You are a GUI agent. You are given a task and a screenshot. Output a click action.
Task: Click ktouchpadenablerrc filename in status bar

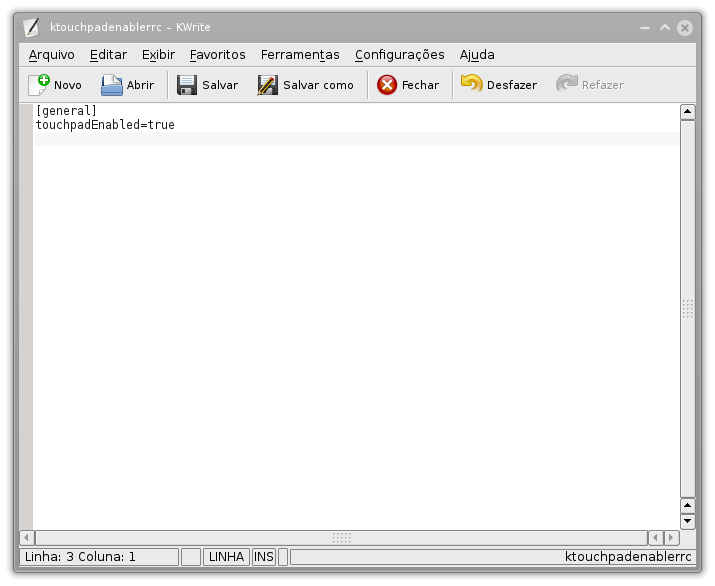coord(628,557)
